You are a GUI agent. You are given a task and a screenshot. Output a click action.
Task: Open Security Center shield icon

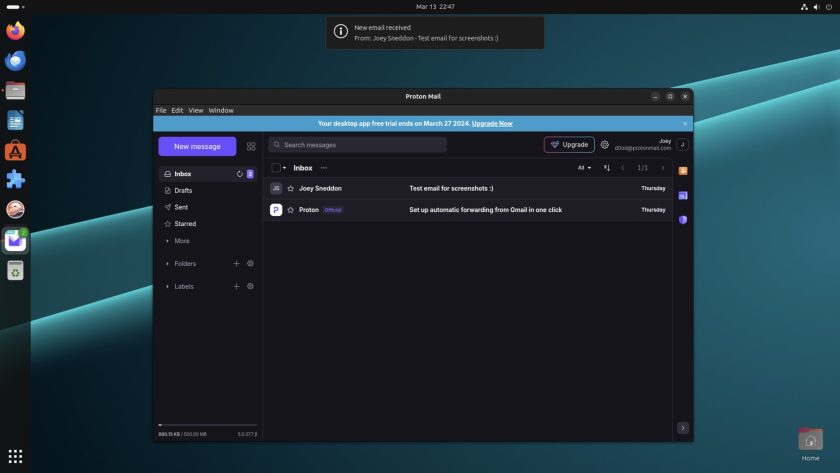coord(683,220)
